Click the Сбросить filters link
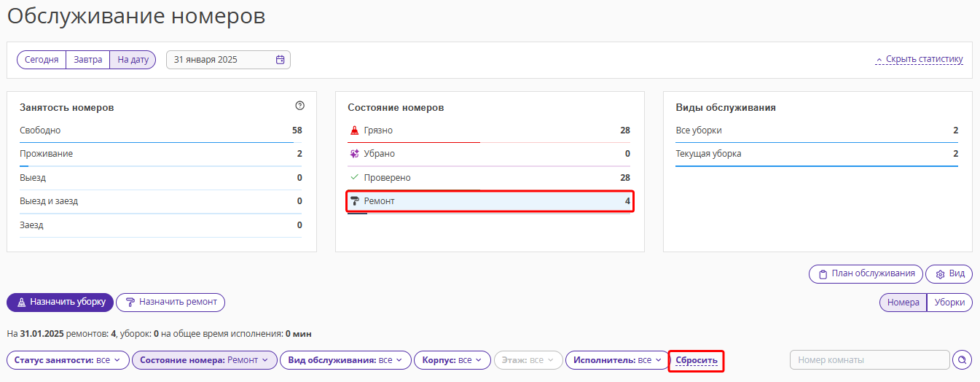Screen dimensions: 980x382 [x=697, y=360]
